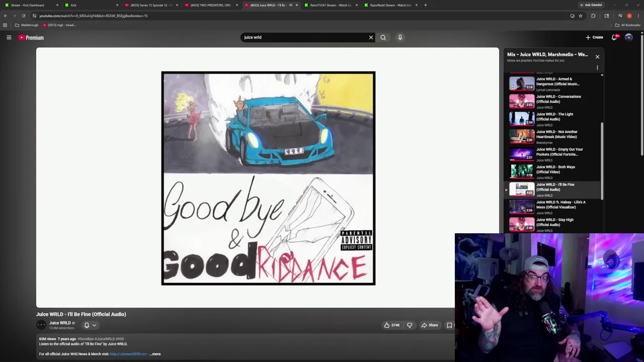Choose 'Empty Out Your Pockets' in playlist
The width and height of the screenshot is (644, 362).
553,154
